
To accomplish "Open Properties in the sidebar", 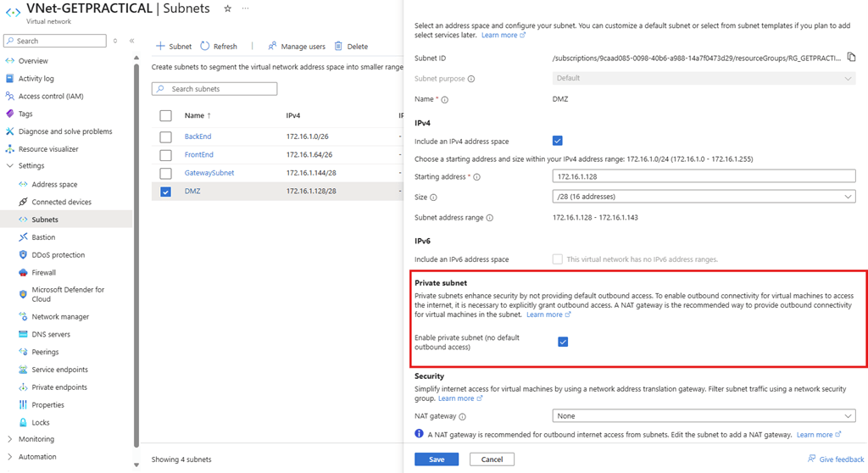I will 47,405.
